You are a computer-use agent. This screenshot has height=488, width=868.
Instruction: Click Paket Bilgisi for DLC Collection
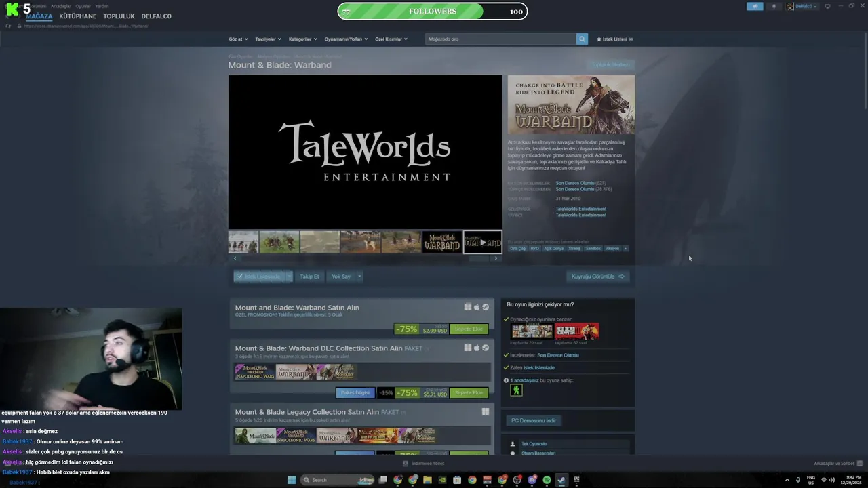[x=355, y=393]
